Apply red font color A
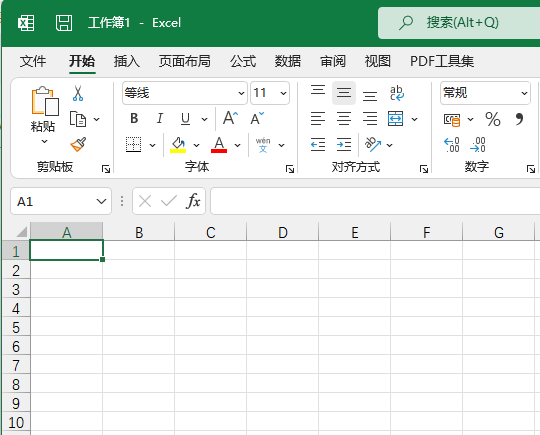This screenshot has width=540, height=435. [x=219, y=144]
